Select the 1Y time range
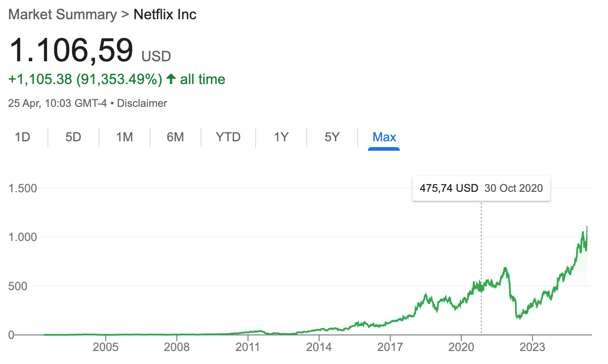This screenshot has height=364, width=608. pos(281,137)
